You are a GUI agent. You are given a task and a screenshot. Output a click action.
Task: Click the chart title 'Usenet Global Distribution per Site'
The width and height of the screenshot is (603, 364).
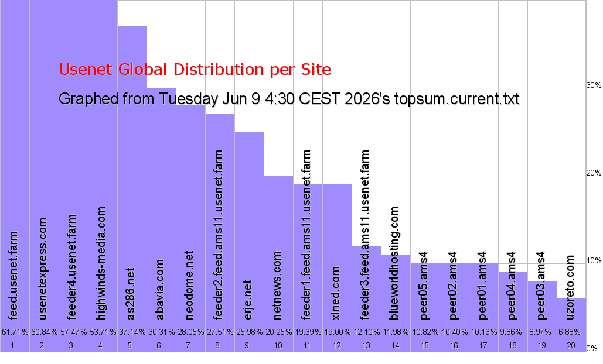tap(195, 70)
